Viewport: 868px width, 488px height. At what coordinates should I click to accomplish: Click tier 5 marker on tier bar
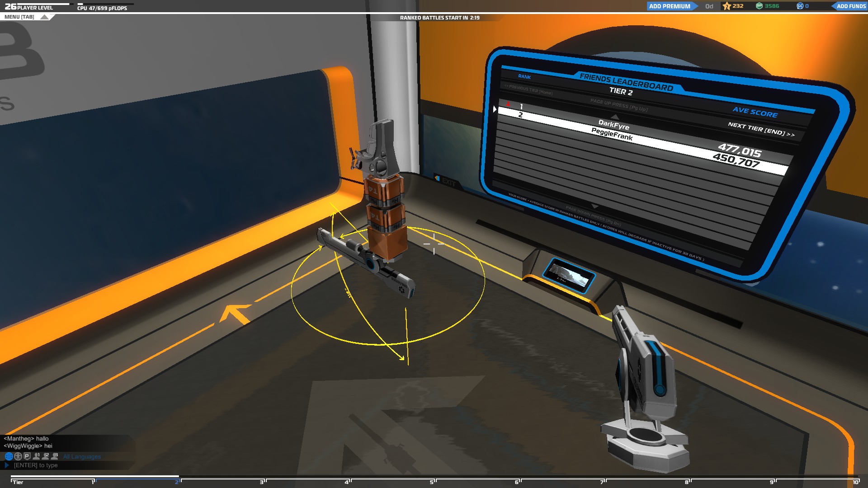(432, 482)
